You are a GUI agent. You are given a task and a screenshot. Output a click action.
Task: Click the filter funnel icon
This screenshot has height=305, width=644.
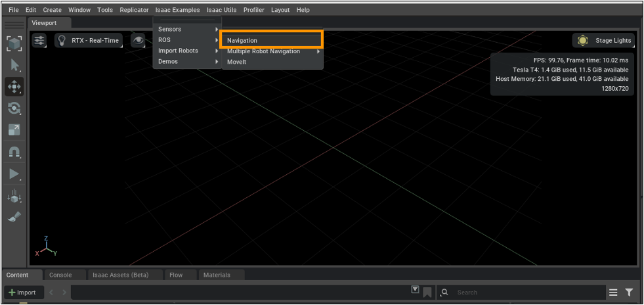click(629, 293)
